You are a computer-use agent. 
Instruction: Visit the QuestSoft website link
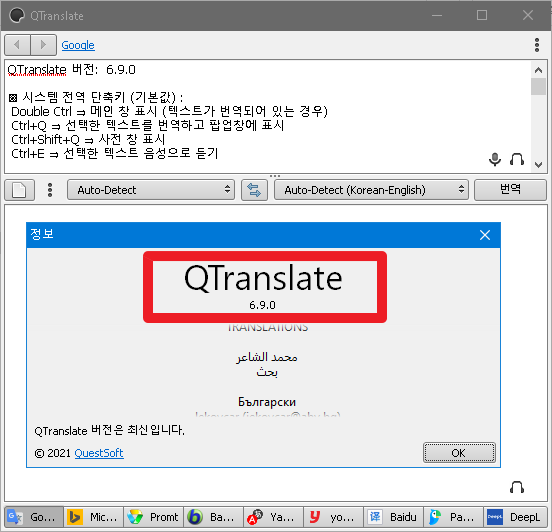pyautogui.click(x=99, y=453)
